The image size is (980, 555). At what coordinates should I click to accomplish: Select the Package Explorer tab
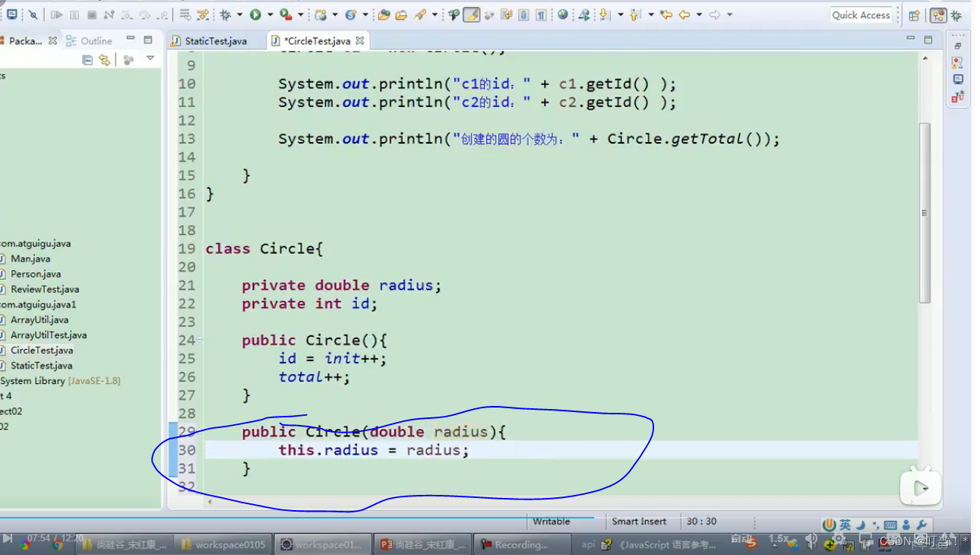25,41
